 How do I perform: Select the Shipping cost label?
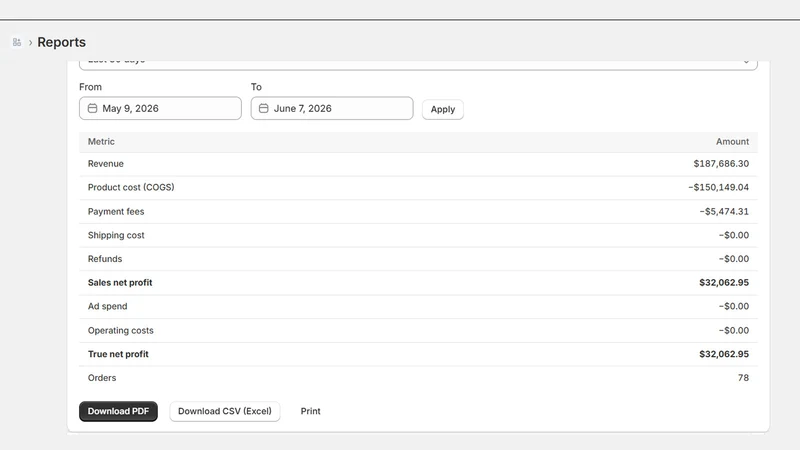pyautogui.click(x=116, y=235)
